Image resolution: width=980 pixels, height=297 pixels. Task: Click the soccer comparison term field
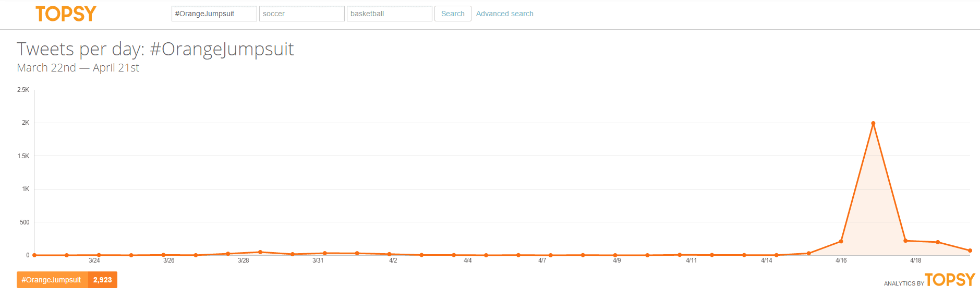301,14
